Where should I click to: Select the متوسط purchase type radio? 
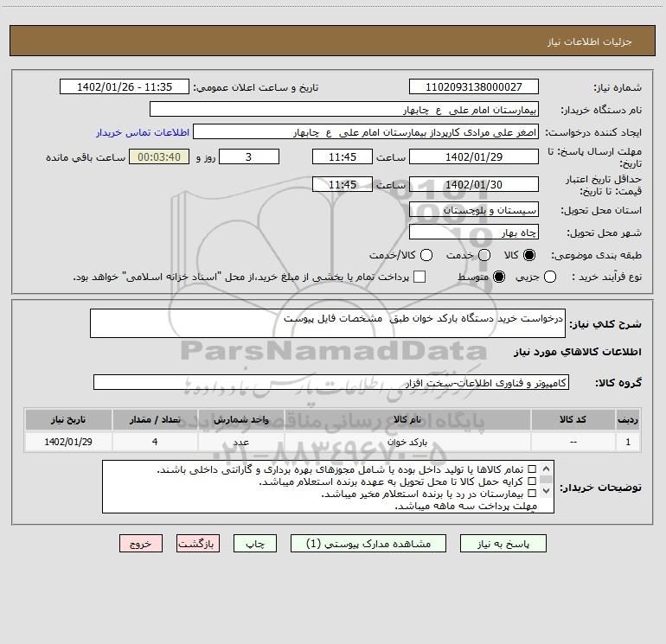499,277
